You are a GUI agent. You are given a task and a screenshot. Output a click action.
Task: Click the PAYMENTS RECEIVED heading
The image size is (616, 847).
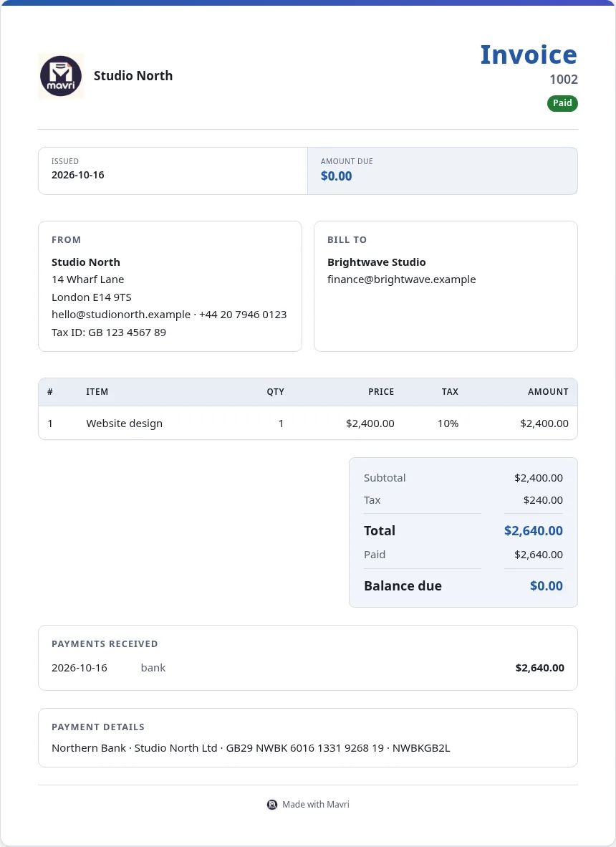click(x=105, y=644)
